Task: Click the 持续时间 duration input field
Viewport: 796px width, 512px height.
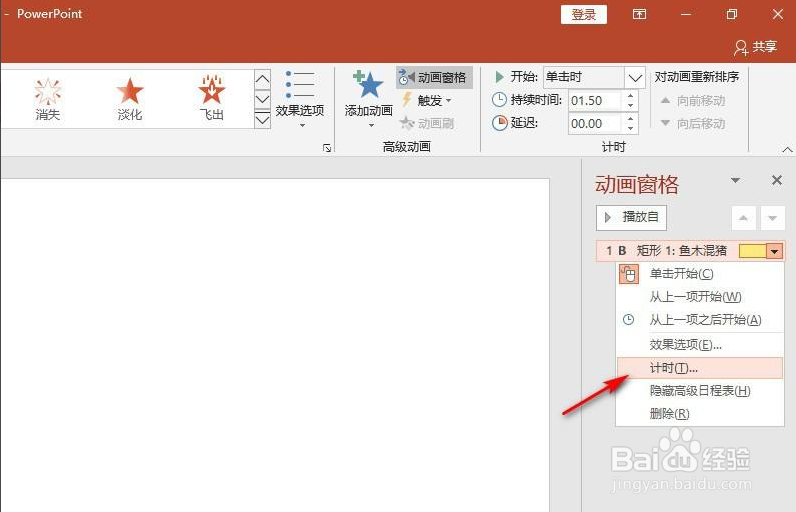Action: tap(594, 100)
